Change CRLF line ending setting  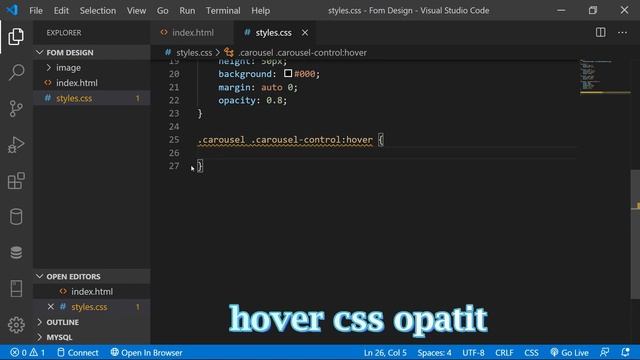[x=504, y=353]
